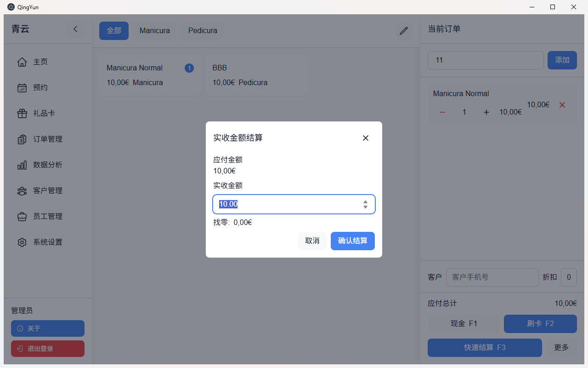The image size is (588, 368).
Task: Decrease received amount with stepper down arrow
Action: click(365, 207)
